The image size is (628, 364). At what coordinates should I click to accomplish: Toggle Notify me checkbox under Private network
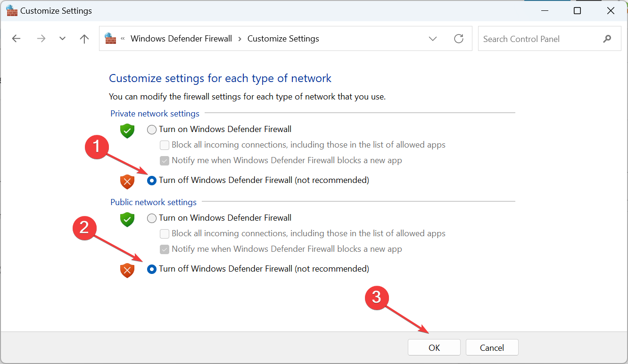pos(164,160)
